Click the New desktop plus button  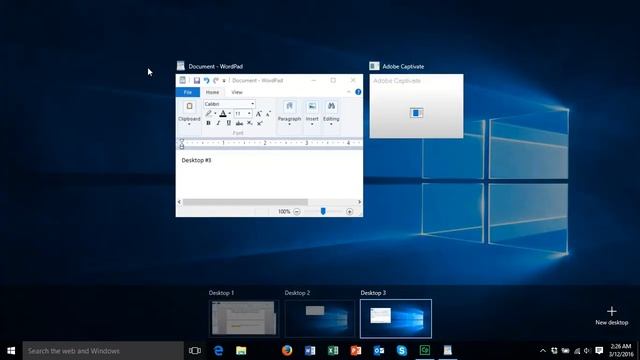click(611, 316)
